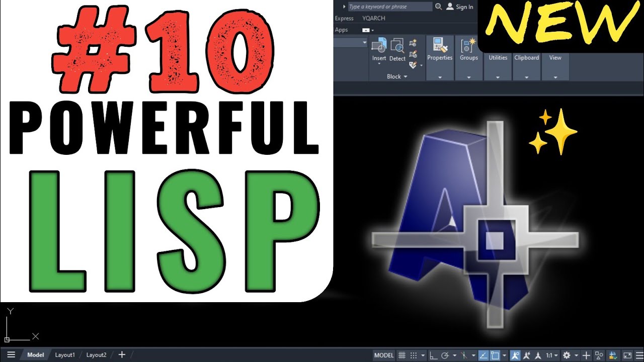The height and width of the screenshot is (362, 644).
Task: Toggle Polar Tracking
Action: [445, 355]
